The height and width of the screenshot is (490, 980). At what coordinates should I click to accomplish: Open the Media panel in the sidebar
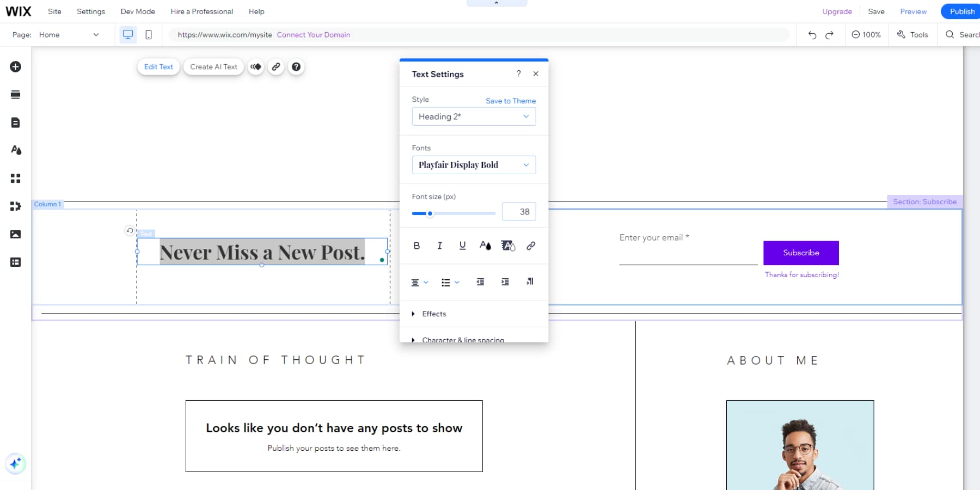15,234
